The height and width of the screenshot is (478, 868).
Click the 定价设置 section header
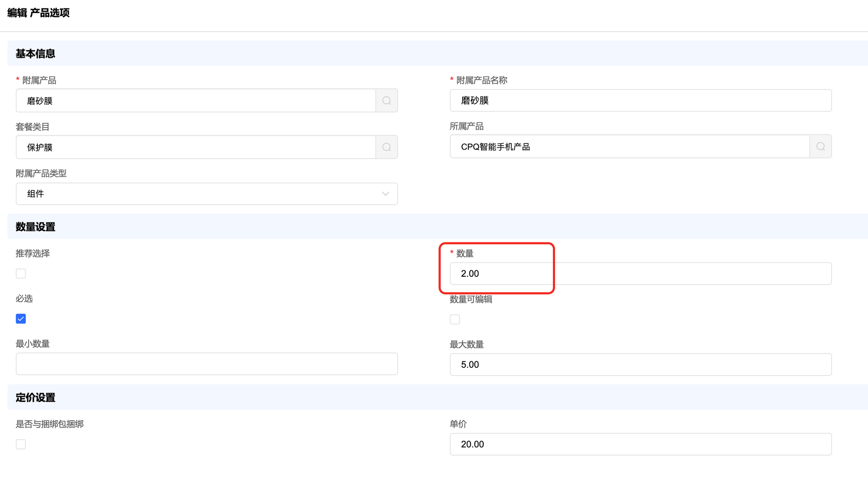pos(36,397)
